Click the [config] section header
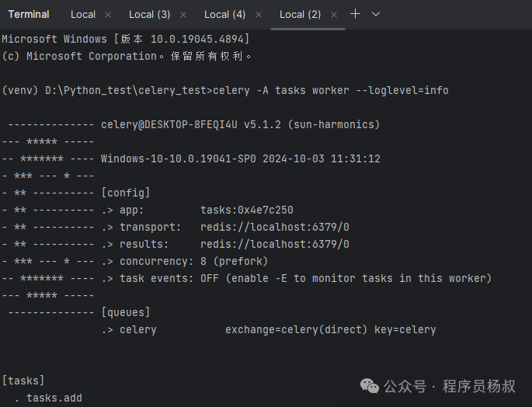This screenshot has width=532, height=407. click(125, 193)
